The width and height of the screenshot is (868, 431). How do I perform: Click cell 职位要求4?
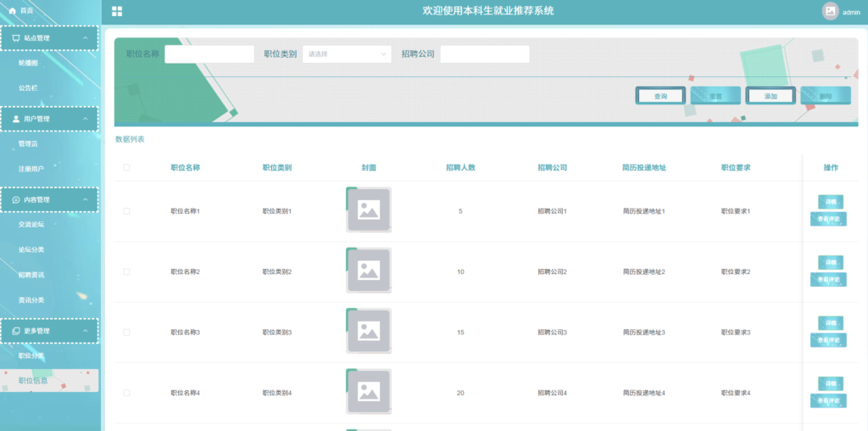pos(736,394)
